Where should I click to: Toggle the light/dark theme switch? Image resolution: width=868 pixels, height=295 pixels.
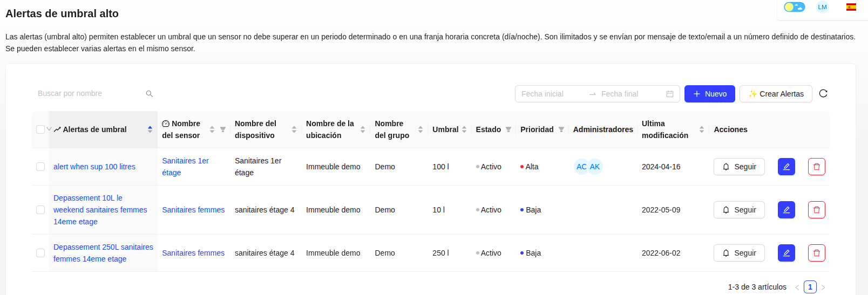tap(794, 7)
